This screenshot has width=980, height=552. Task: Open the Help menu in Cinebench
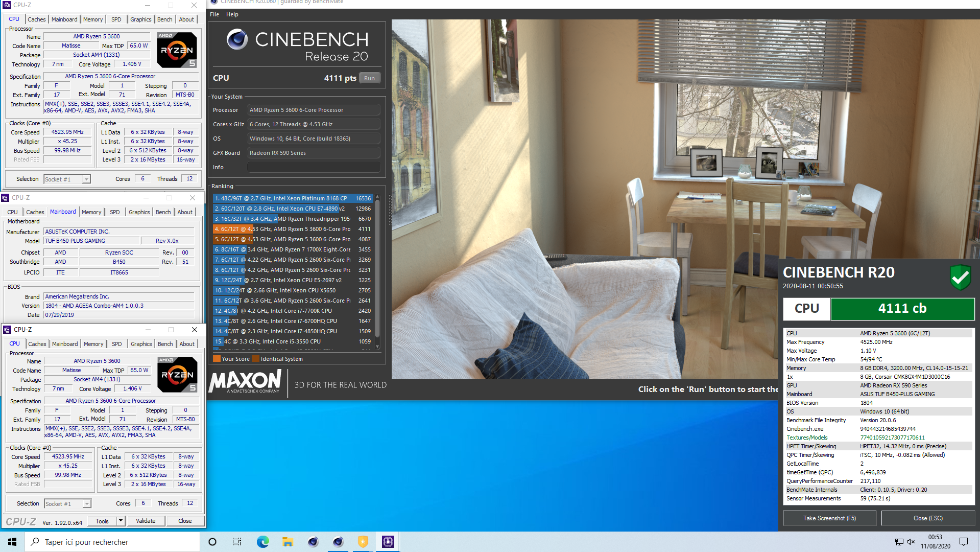[232, 14]
